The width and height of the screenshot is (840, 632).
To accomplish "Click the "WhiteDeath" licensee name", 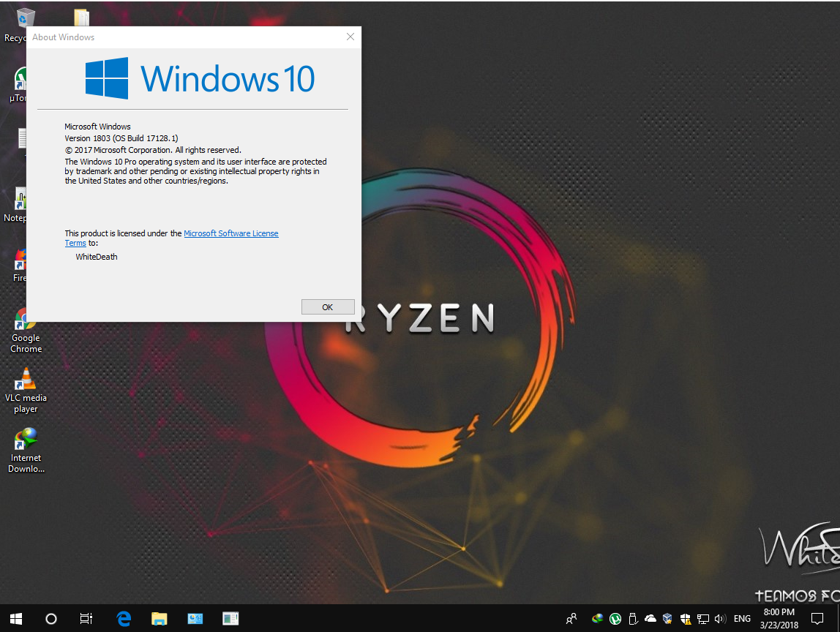I will pyautogui.click(x=97, y=257).
